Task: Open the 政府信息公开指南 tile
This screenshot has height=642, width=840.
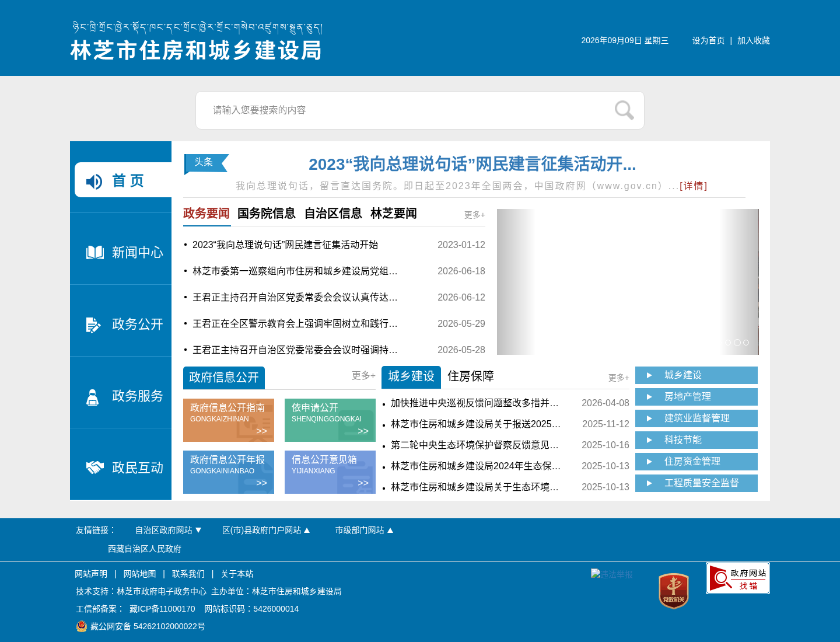Action: coord(229,420)
